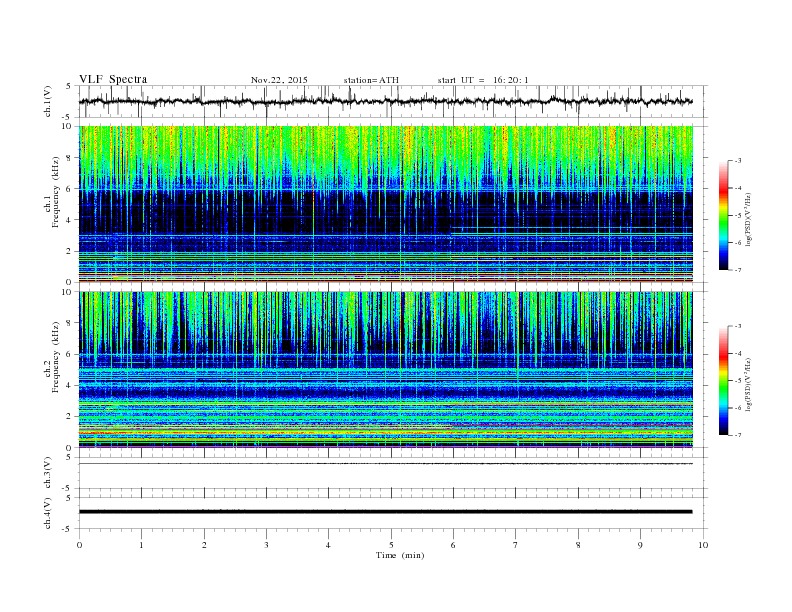Click the "-5" tick on upper color bar
Screen dimensions: 792x612
(x=737, y=216)
